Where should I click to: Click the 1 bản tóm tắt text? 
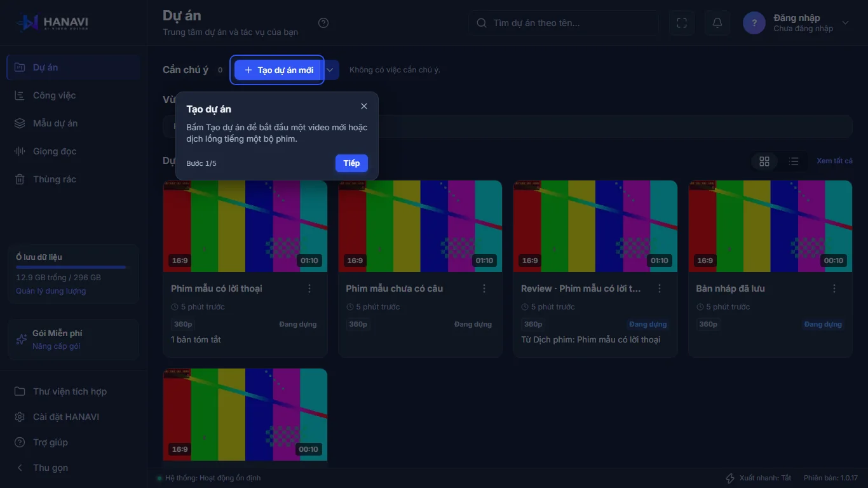[x=196, y=339]
